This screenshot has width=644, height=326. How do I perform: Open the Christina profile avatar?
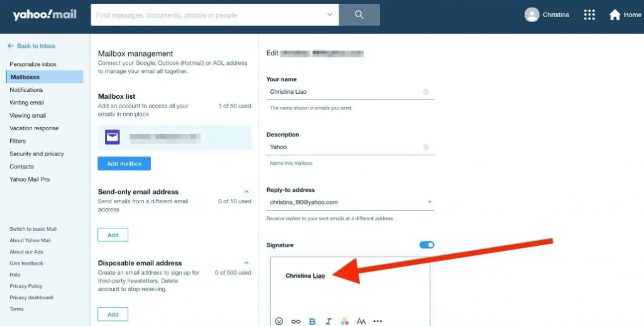click(x=531, y=15)
